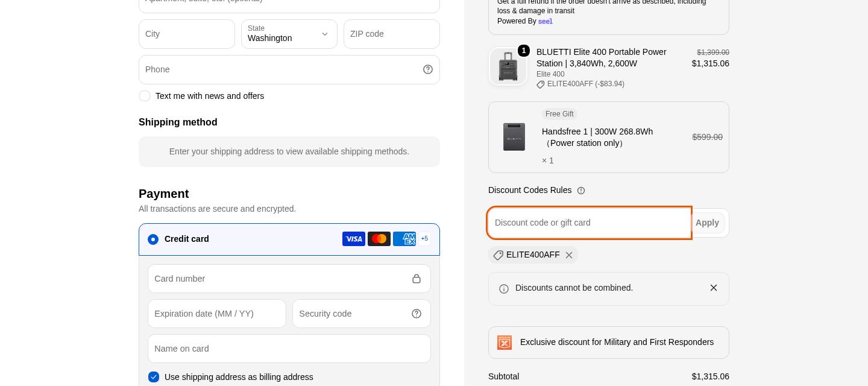Open exclusive discount for Military and First Responders
868x386 pixels.
click(x=609, y=343)
